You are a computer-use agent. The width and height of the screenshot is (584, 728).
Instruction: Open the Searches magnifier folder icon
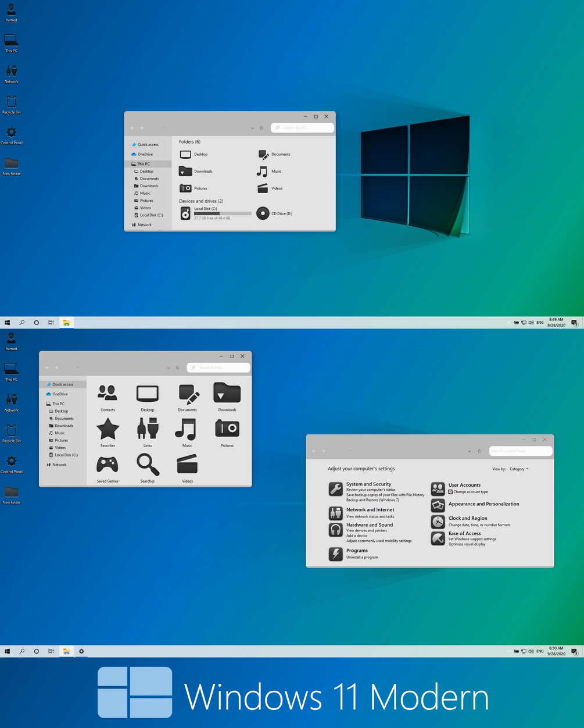tap(148, 465)
